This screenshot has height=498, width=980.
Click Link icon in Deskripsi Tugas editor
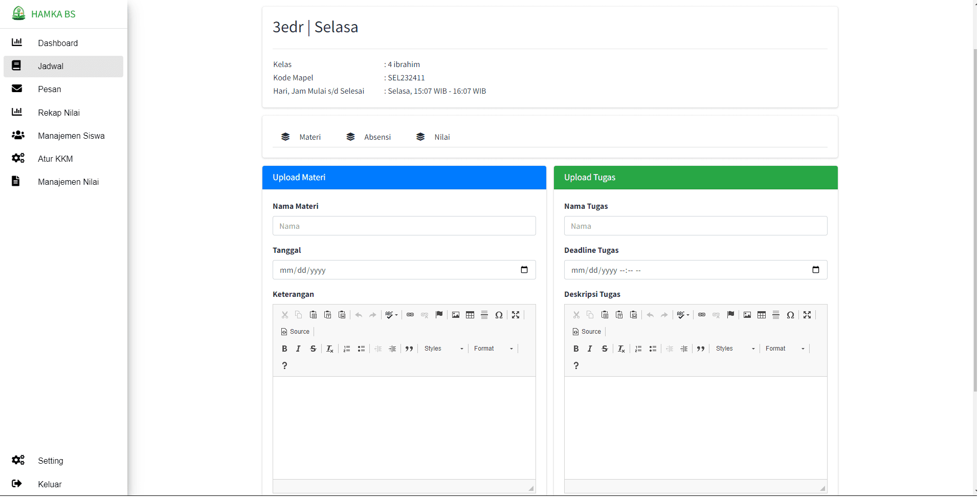pyautogui.click(x=702, y=315)
